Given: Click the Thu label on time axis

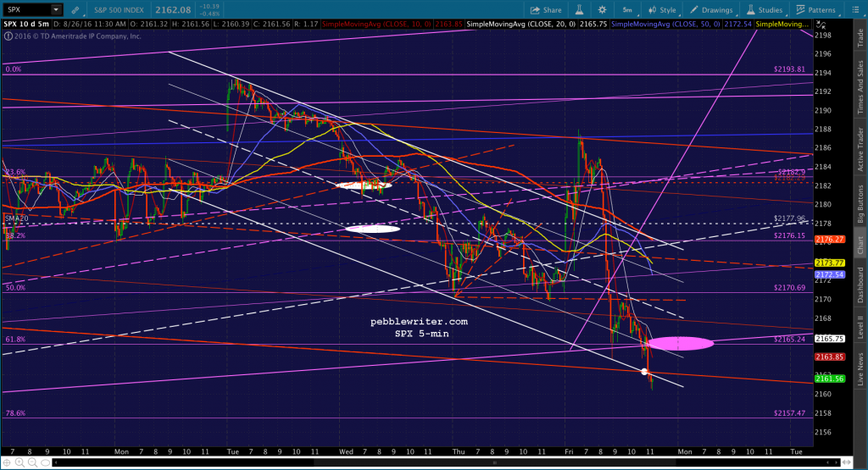Looking at the screenshot, I should (459, 451).
